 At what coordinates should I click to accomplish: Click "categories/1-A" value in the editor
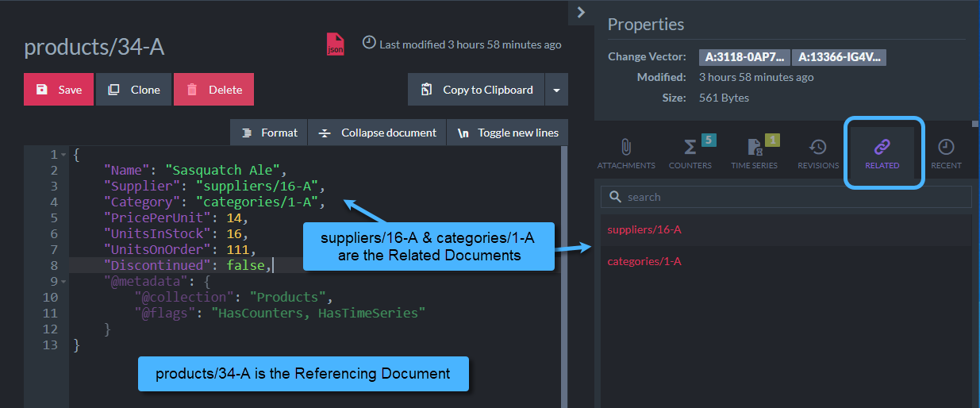pos(257,202)
